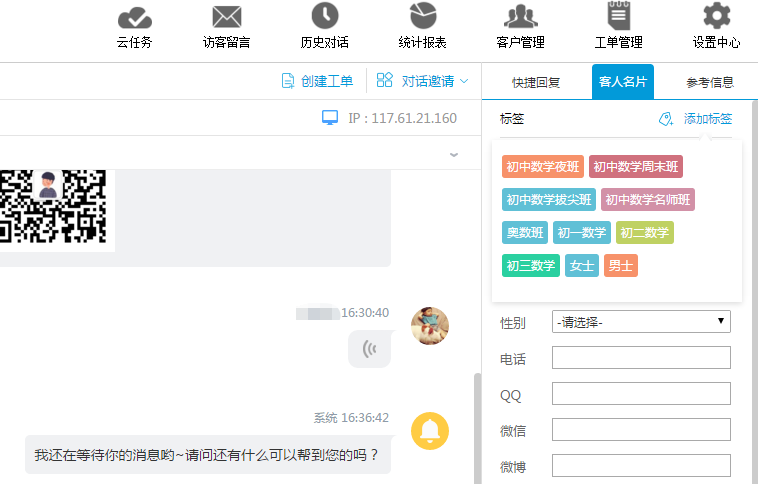
Task: Open 访客留言 visitor messages envelope
Action: tap(227, 18)
